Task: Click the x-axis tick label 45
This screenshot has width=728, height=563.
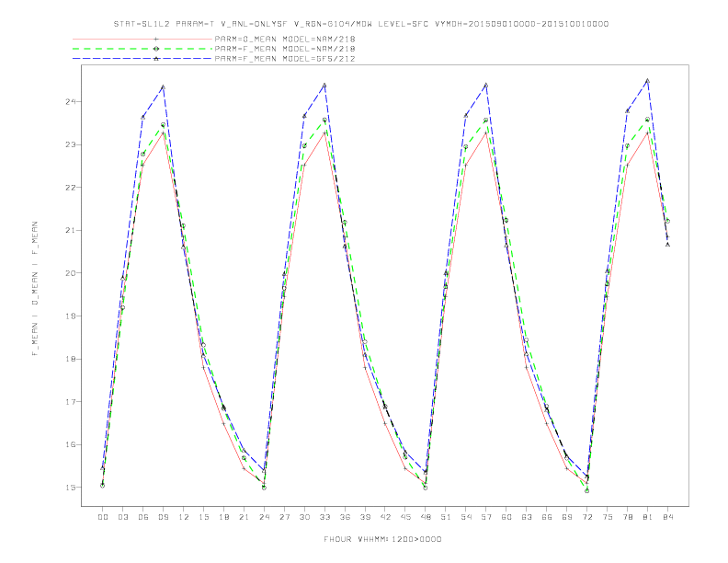Action: tap(405, 517)
